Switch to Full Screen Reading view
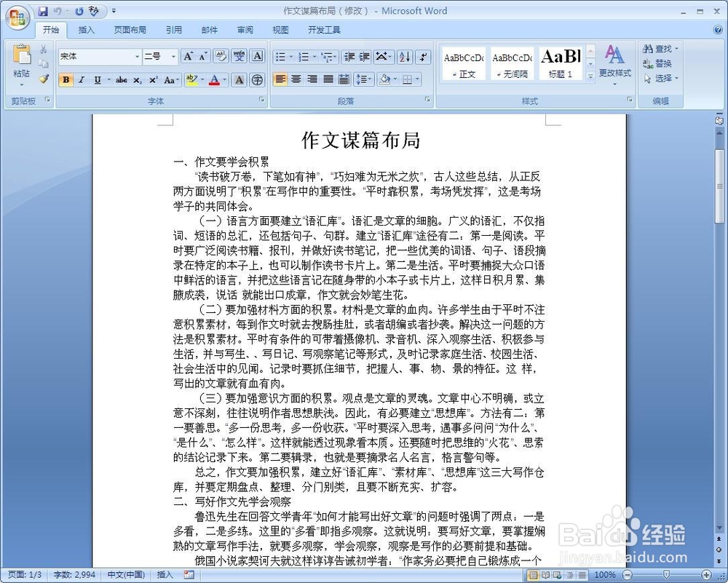The image size is (728, 583). (545, 575)
